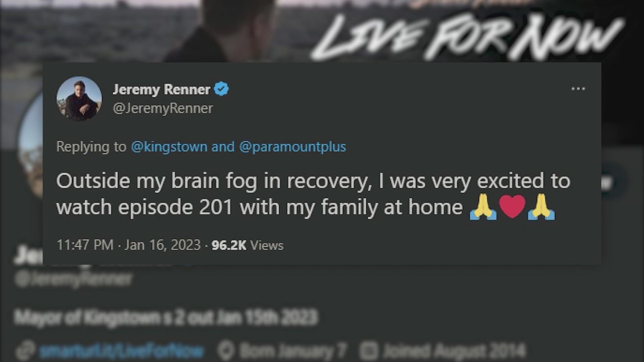Open the three-dot more options menu
This screenshot has width=644, height=362.
(x=578, y=89)
